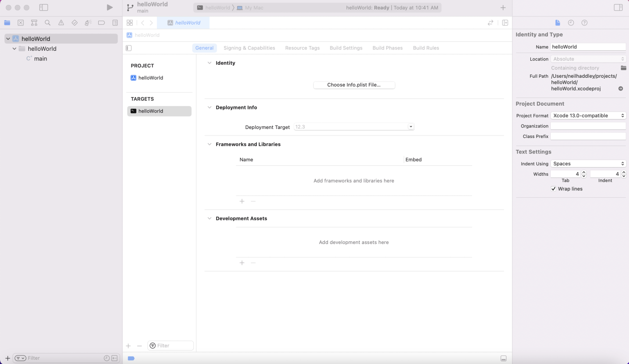Add an editor on the right
This screenshot has width=629, height=364.
(505, 23)
